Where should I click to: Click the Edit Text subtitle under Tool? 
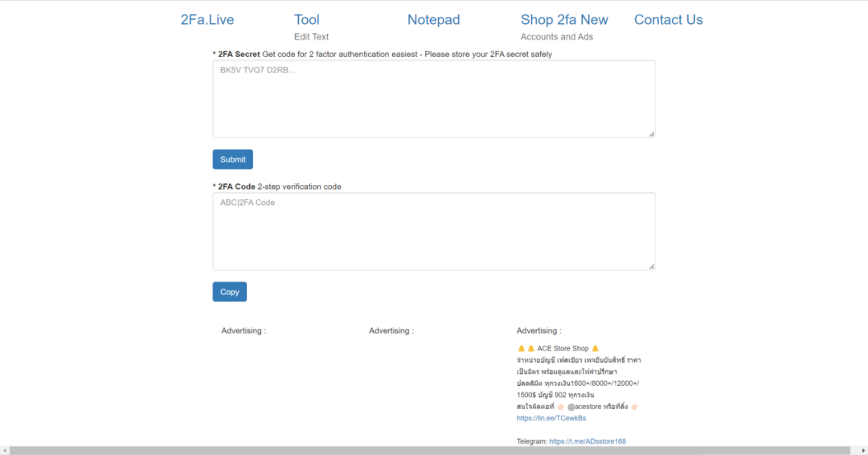tap(311, 37)
